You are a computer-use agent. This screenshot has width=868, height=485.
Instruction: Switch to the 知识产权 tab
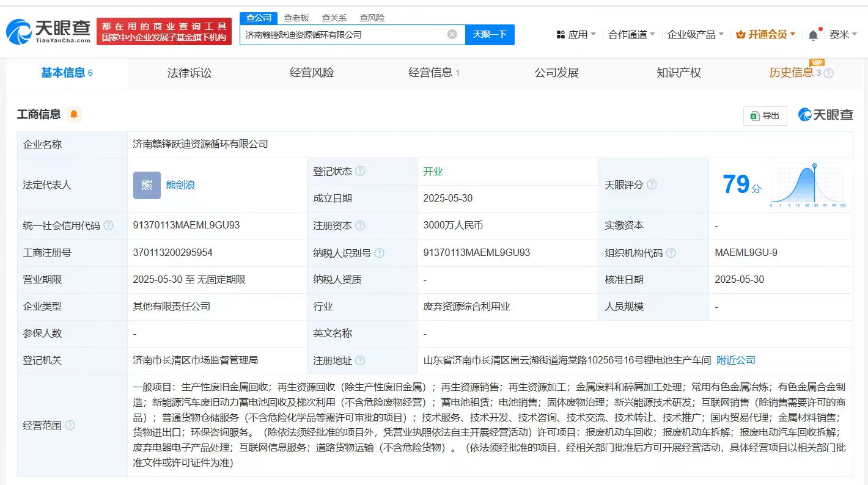(x=679, y=73)
